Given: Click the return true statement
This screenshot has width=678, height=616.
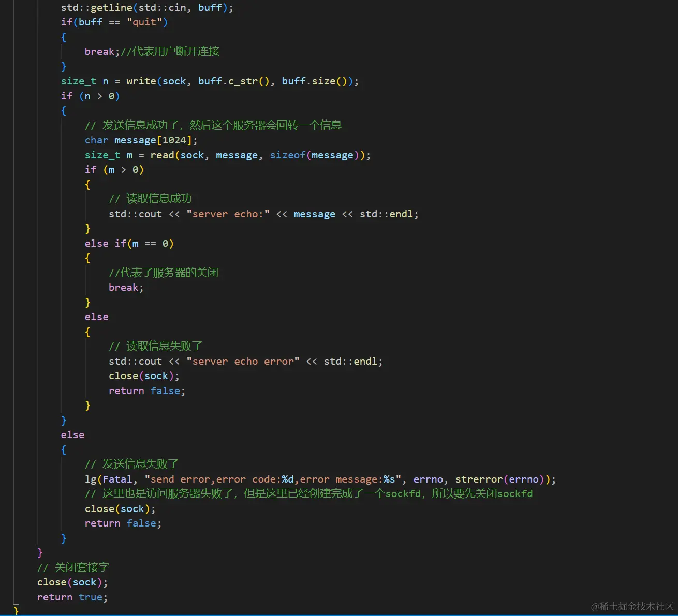Looking at the screenshot, I should click(x=72, y=597).
